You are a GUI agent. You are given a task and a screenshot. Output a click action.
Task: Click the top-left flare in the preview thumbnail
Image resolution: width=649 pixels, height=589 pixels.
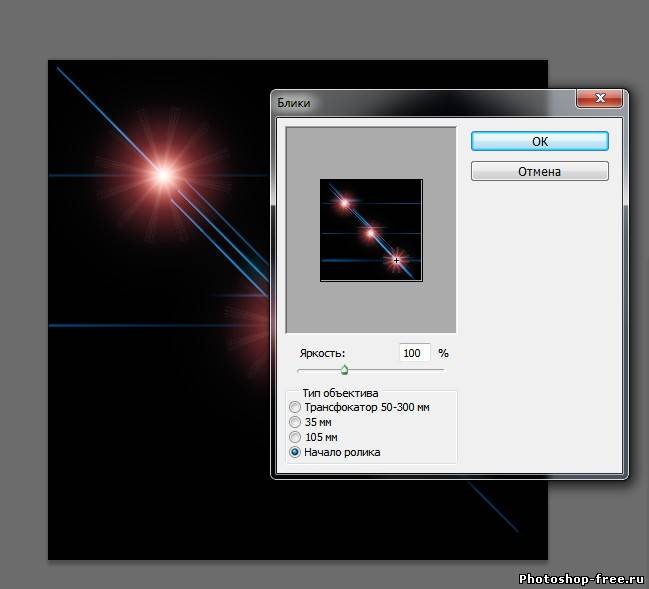344,203
